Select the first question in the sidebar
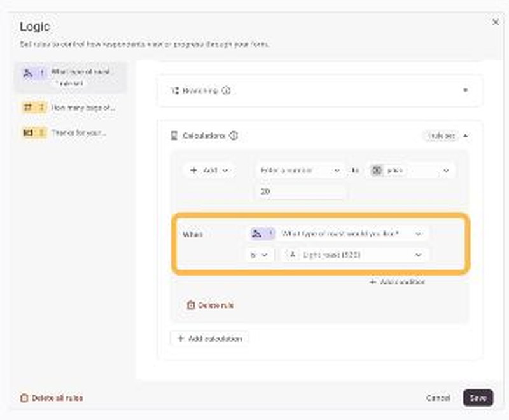This screenshot has height=420, width=509. 71,77
